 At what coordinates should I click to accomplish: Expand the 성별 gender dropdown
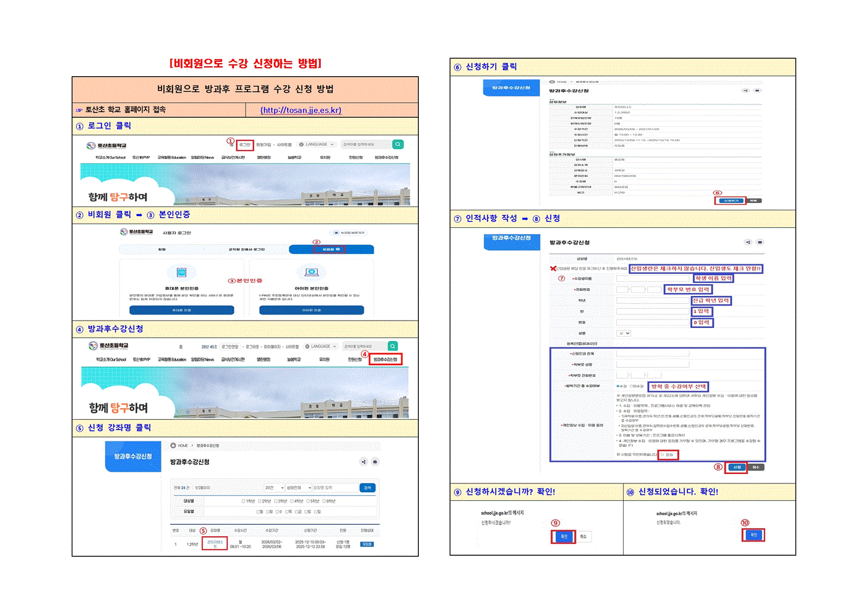click(624, 333)
